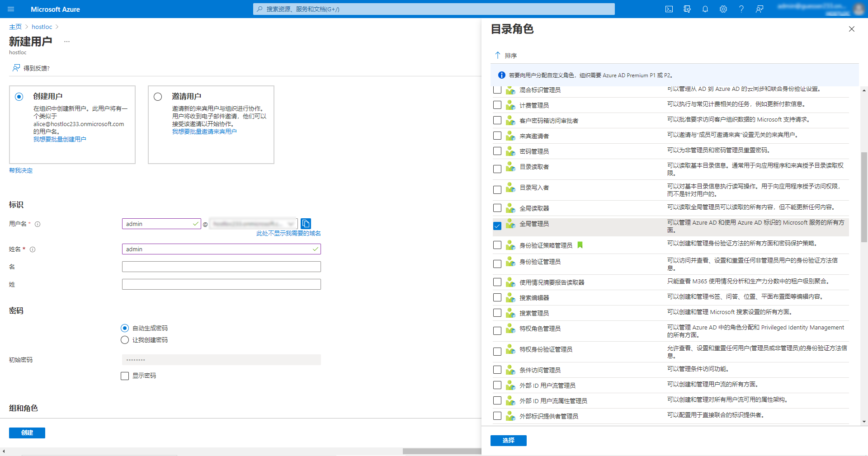868x456 pixels.
Task: Click the 姓名 input field
Action: click(x=222, y=249)
